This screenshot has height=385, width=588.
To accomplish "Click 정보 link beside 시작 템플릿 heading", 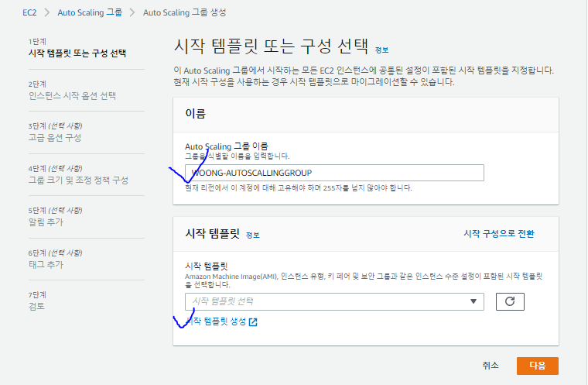I will coord(252,235).
